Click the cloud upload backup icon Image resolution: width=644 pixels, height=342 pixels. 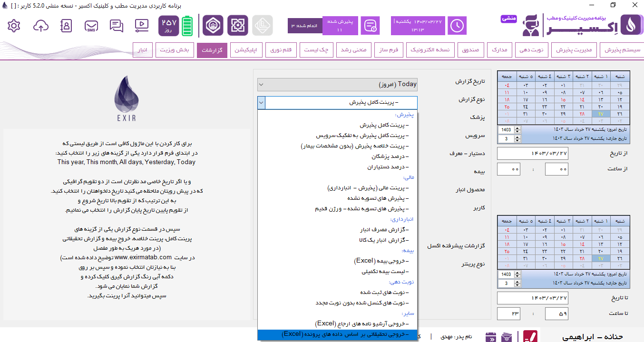point(41,26)
